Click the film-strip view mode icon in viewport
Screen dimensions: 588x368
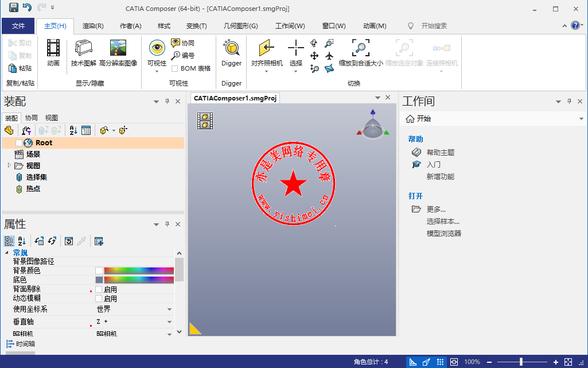click(x=205, y=121)
